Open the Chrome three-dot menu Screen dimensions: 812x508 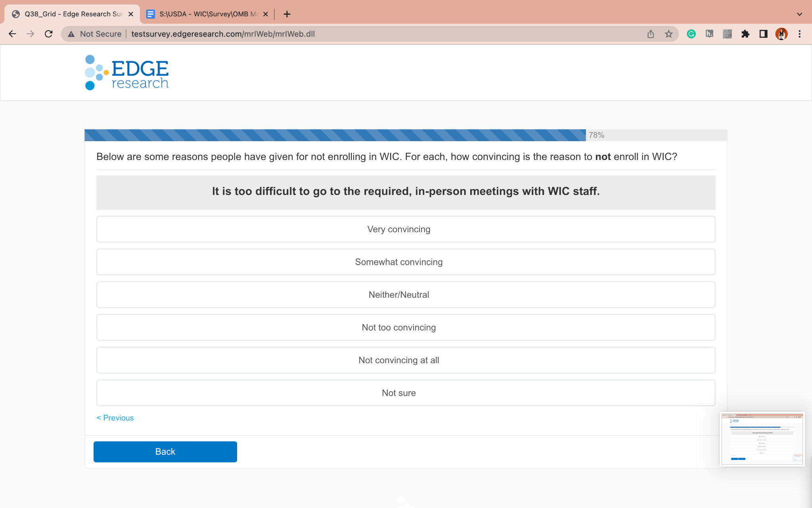point(800,34)
